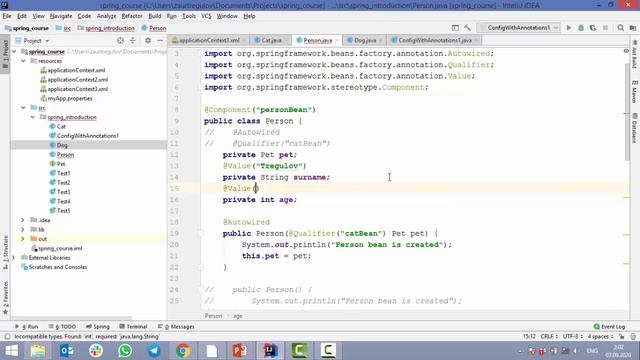The image size is (640, 360).
Task: Select Test5 in the project tree
Action: pyautogui.click(x=63, y=211)
